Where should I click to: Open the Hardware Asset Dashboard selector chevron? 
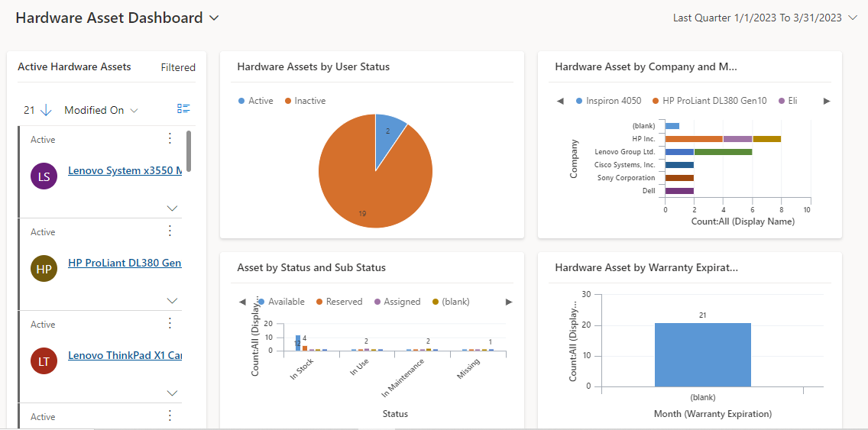(214, 18)
